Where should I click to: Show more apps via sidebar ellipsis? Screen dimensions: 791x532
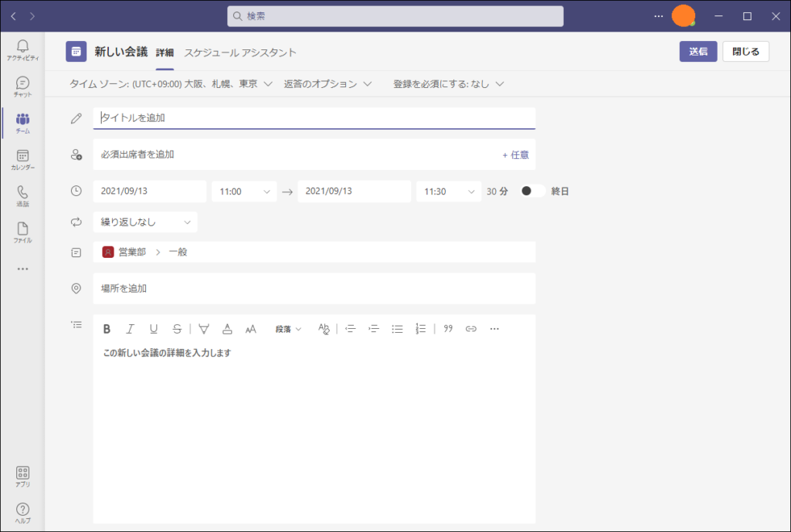click(x=22, y=269)
